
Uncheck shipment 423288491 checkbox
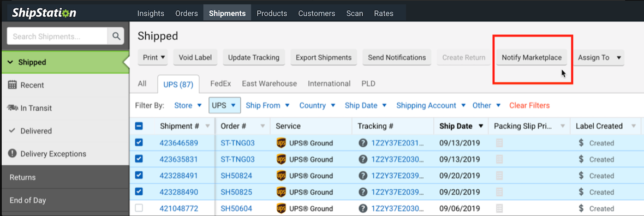point(139,175)
